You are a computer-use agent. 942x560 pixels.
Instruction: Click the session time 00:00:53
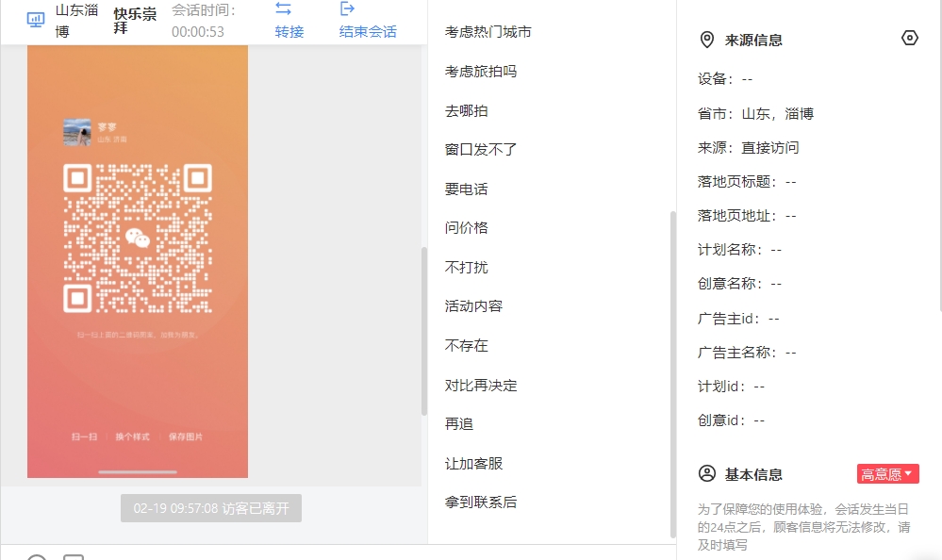198,32
